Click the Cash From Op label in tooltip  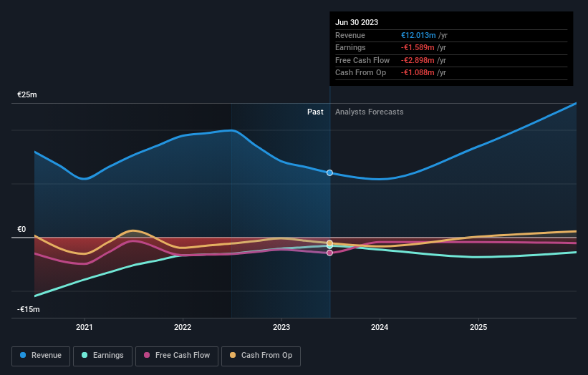(360, 73)
